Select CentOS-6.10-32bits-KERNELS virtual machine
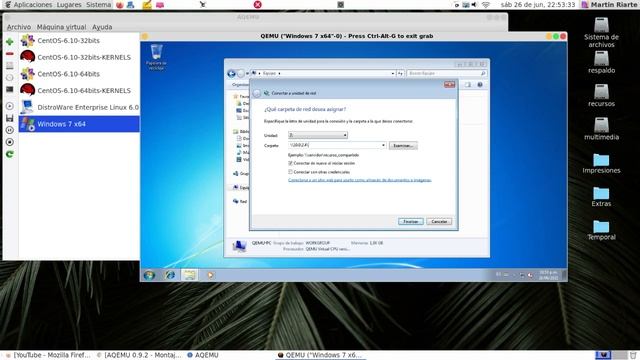The image size is (640, 360). (x=79, y=57)
